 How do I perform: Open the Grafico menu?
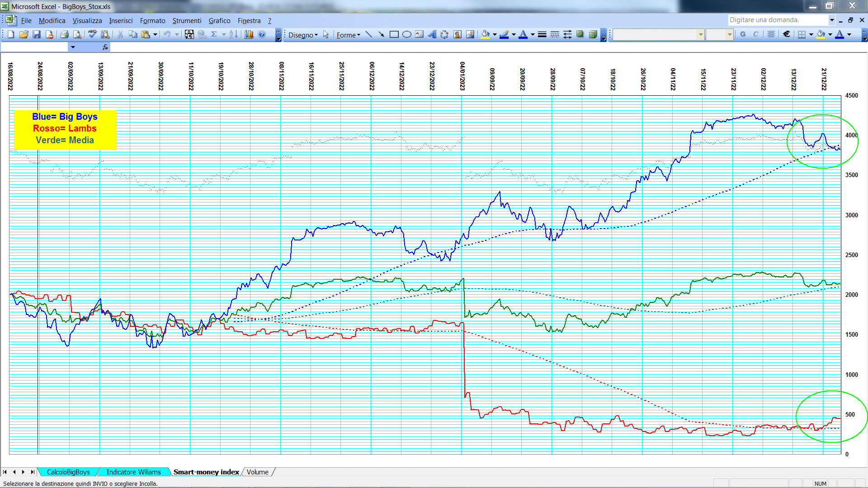click(219, 21)
